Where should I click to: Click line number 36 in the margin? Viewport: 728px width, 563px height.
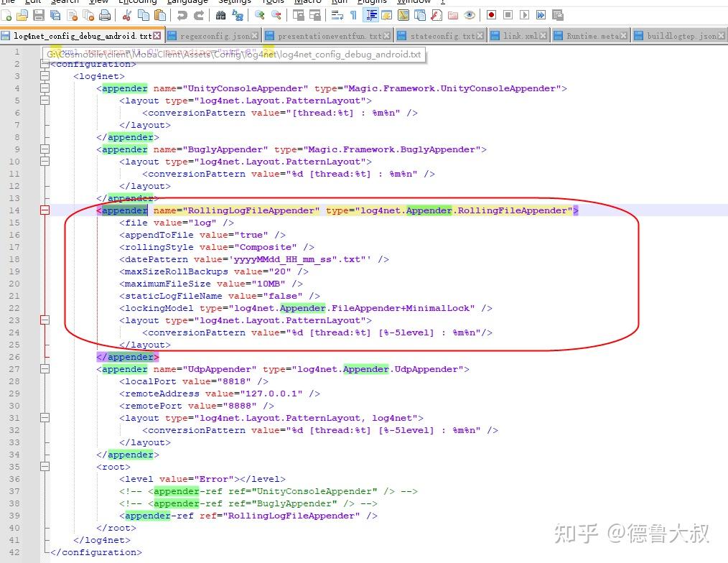[x=14, y=479]
